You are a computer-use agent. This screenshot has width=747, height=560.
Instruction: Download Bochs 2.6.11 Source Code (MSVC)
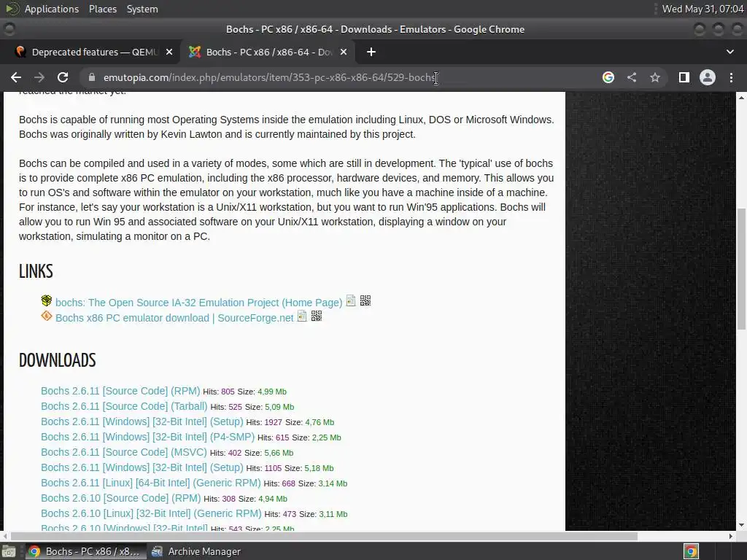point(124,452)
